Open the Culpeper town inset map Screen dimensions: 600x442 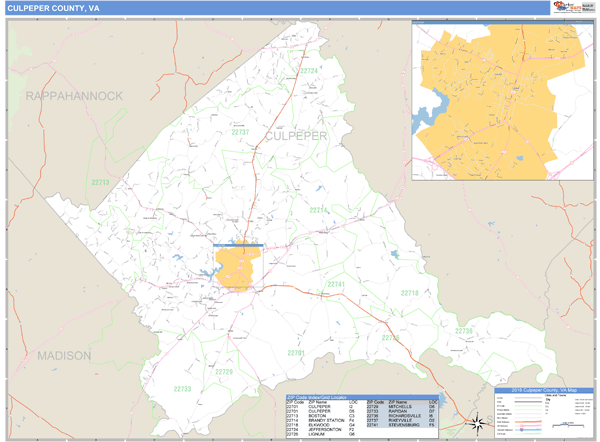coord(502,100)
